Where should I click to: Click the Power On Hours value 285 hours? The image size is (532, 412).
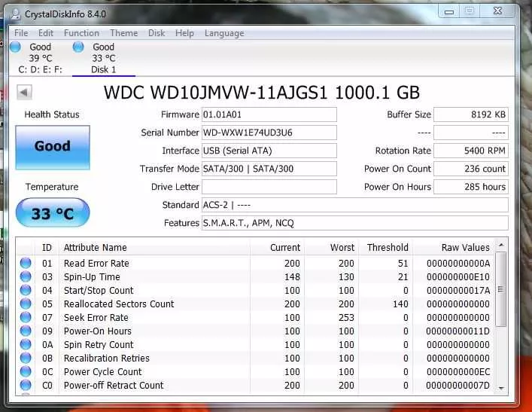(471, 187)
